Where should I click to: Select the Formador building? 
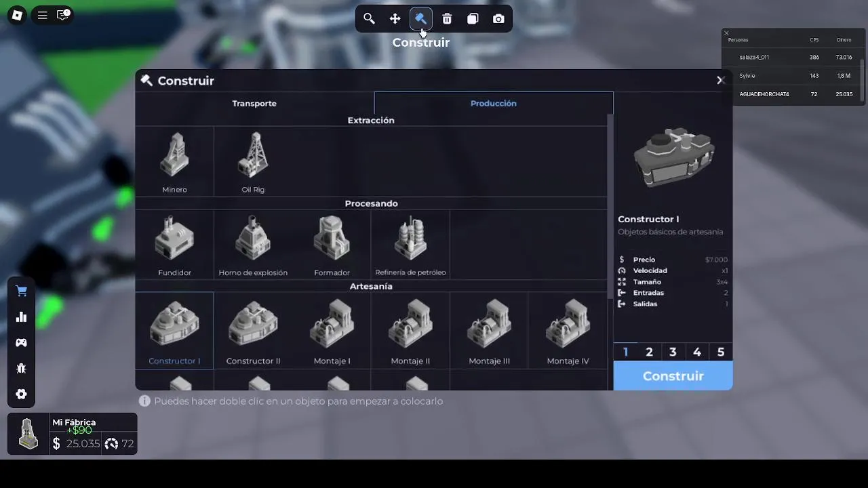click(332, 244)
